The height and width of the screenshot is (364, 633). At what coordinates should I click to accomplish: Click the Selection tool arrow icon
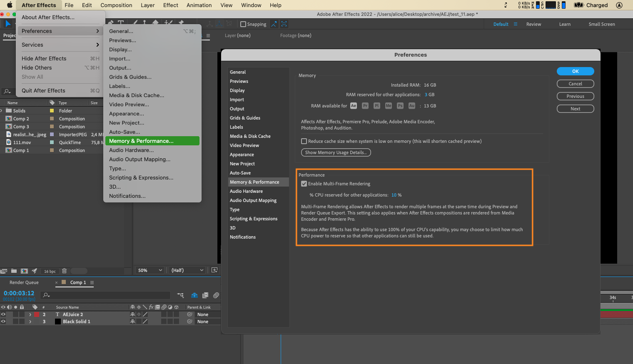(x=8, y=24)
